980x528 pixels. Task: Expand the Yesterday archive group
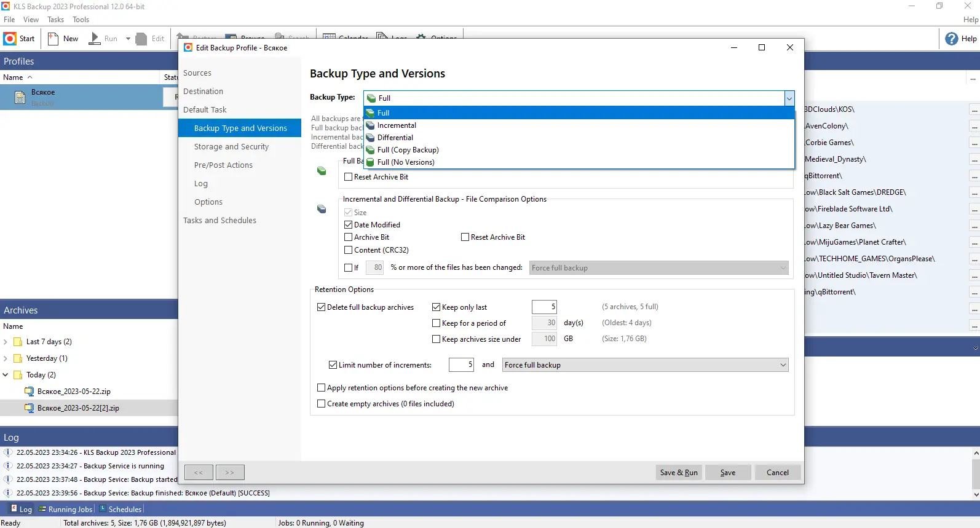pos(6,358)
